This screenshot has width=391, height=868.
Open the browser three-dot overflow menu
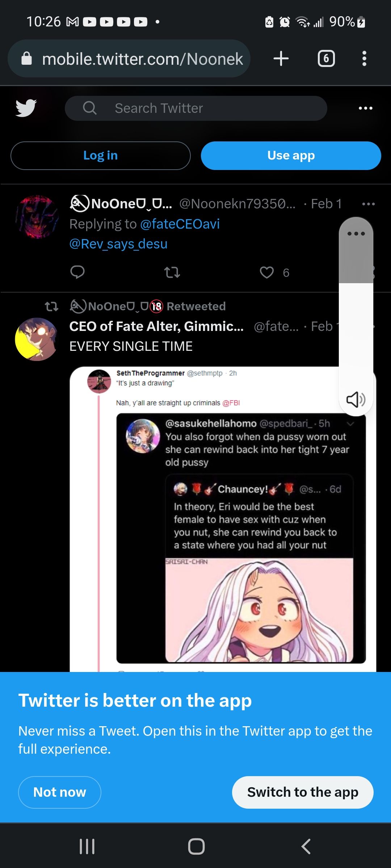(364, 59)
